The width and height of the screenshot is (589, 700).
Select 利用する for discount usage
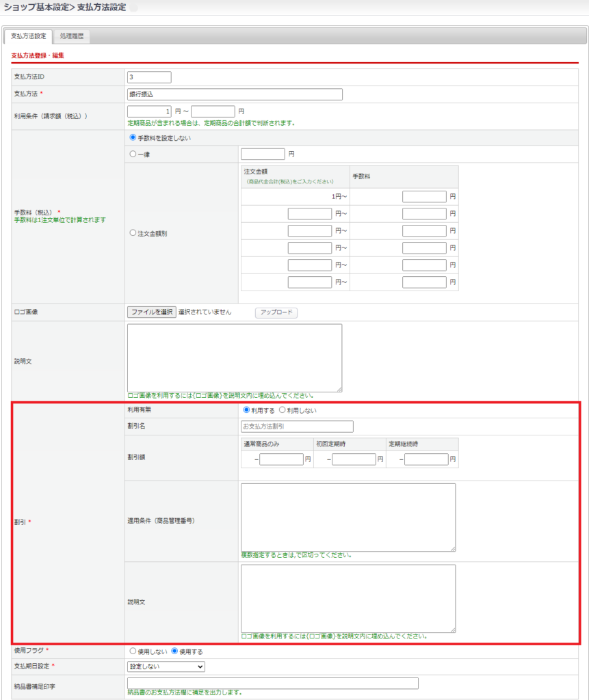[246, 410]
